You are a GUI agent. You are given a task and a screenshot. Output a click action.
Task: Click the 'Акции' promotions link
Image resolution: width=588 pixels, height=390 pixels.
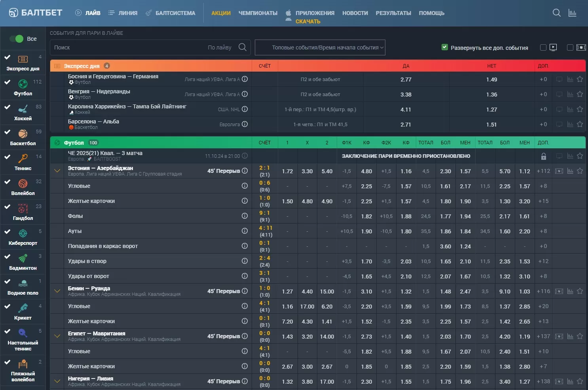click(221, 13)
